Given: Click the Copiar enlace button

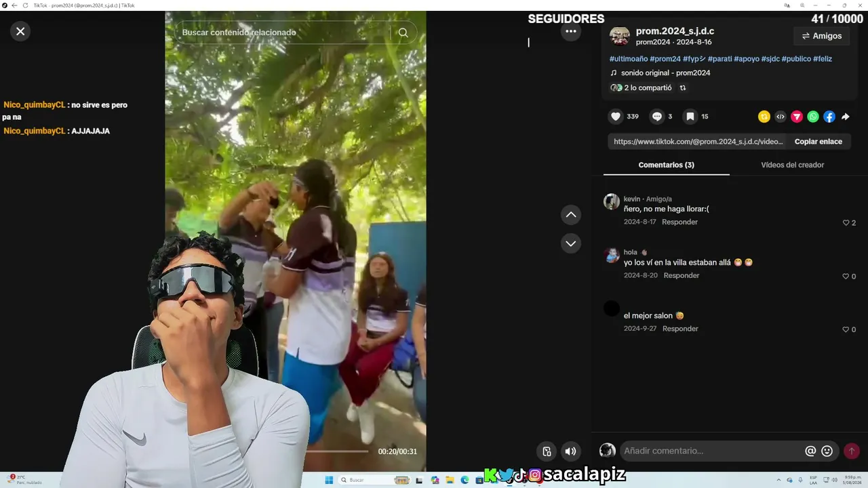Looking at the screenshot, I should [818, 142].
